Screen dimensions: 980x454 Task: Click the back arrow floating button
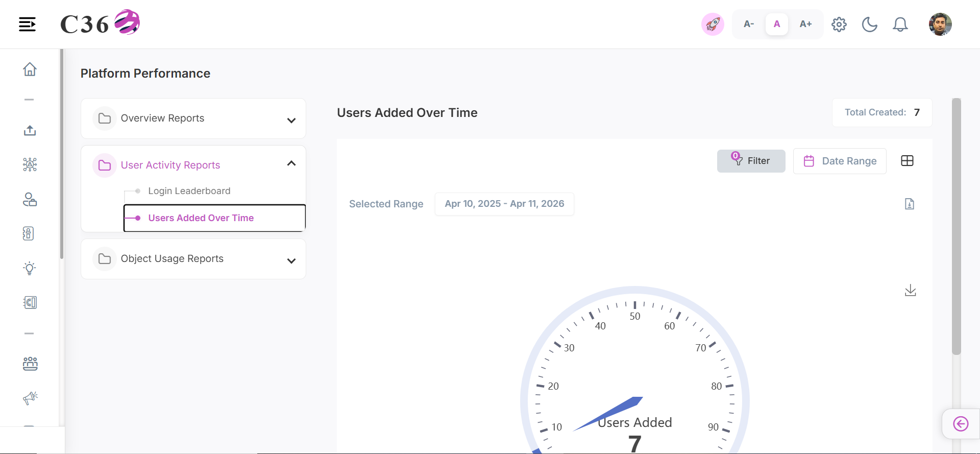click(x=961, y=424)
